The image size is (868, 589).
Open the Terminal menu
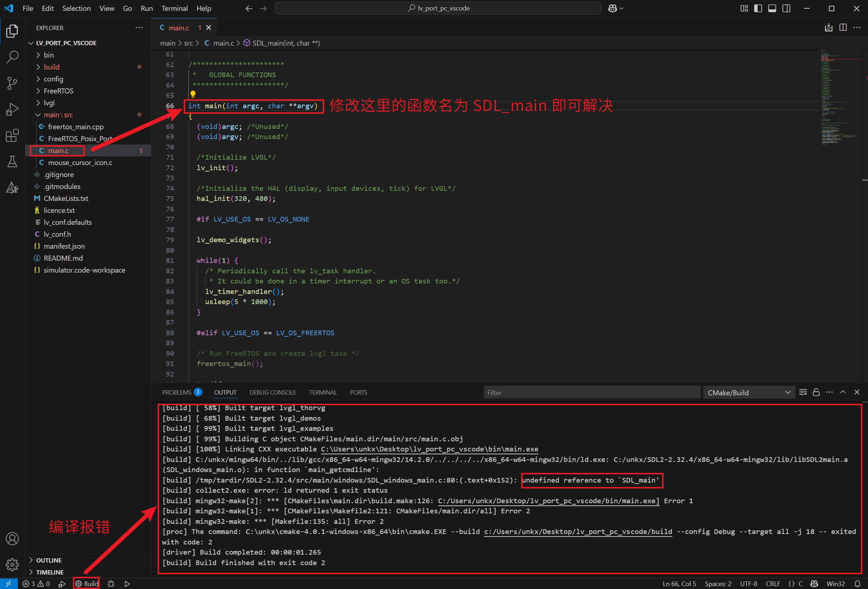point(175,8)
